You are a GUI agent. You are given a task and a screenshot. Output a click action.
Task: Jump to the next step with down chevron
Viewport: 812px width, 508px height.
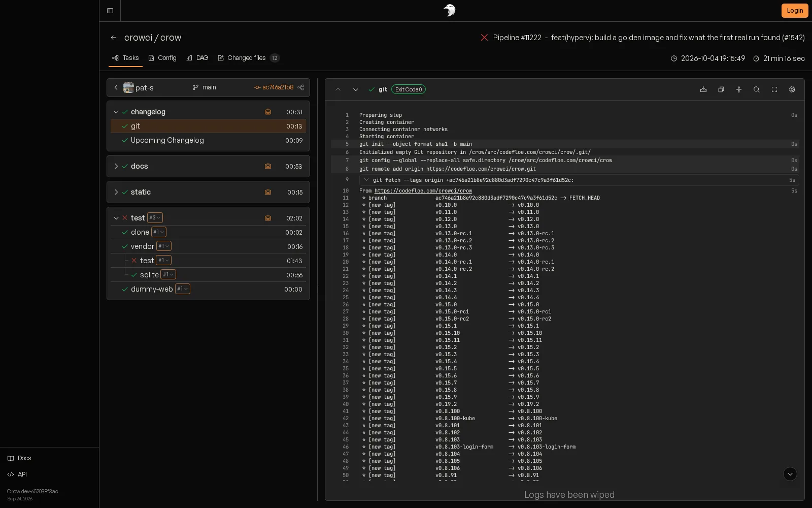click(x=356, y=89)
